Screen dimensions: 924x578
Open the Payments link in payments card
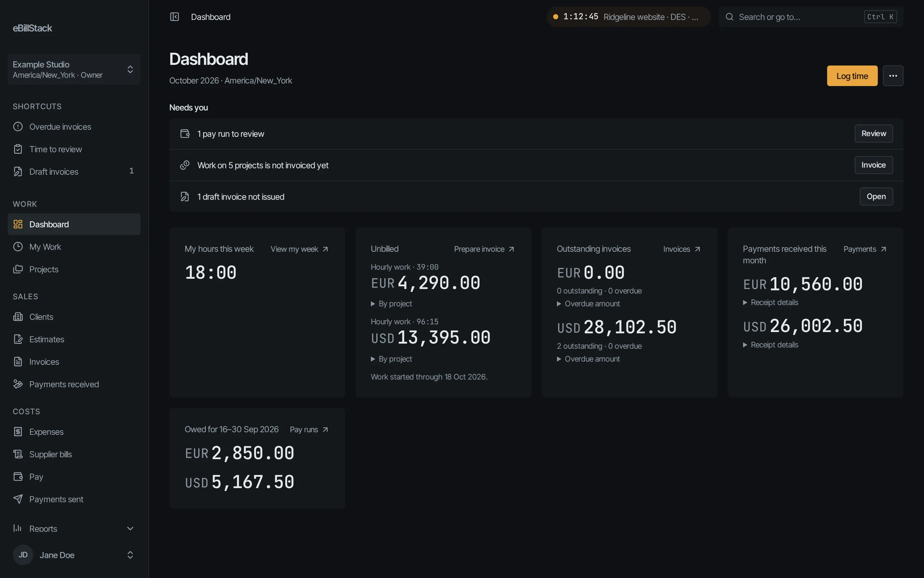click(865, 249)
